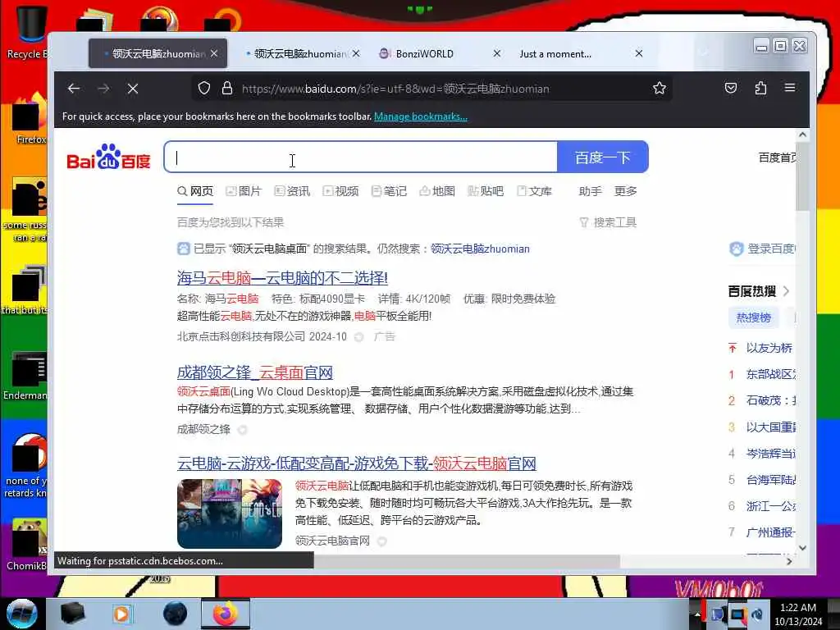Select the 网页 web results tab
Screen dimensions: 840x630
pos(195,191)
